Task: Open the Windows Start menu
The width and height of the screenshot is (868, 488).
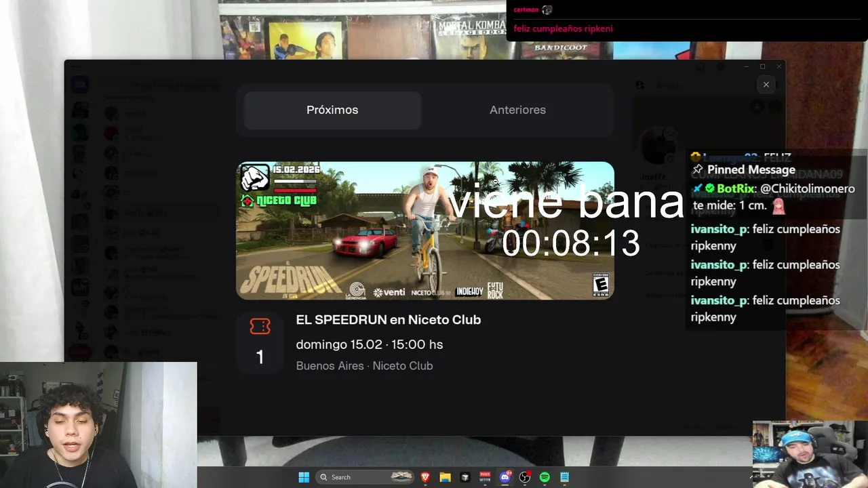Action: 304,477
